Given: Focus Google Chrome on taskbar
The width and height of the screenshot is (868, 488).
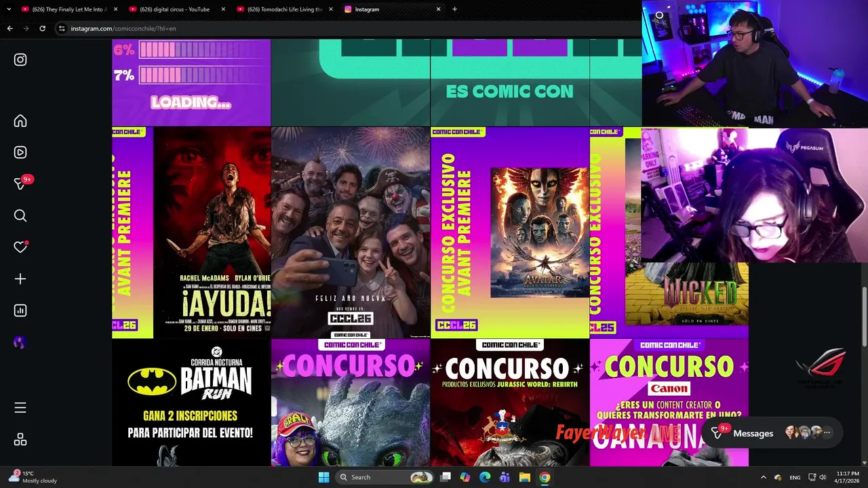Looking at the screenshot, I should coord(545,477).
